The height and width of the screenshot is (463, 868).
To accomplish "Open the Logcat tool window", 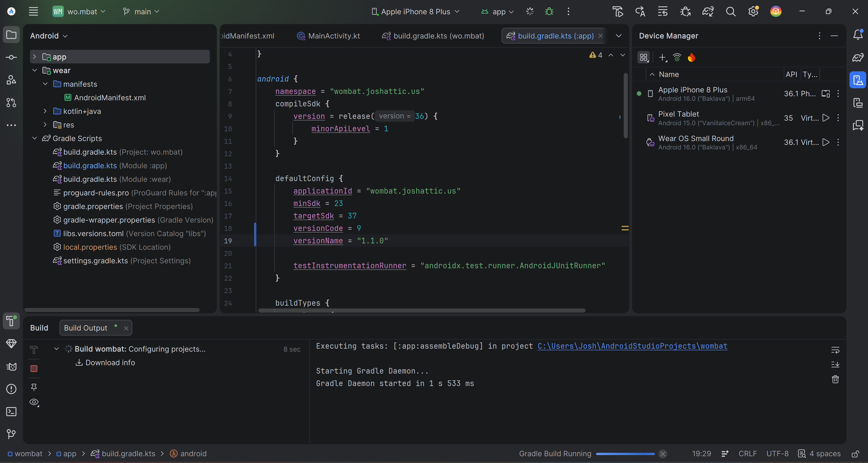I will [x=11, y=366].
